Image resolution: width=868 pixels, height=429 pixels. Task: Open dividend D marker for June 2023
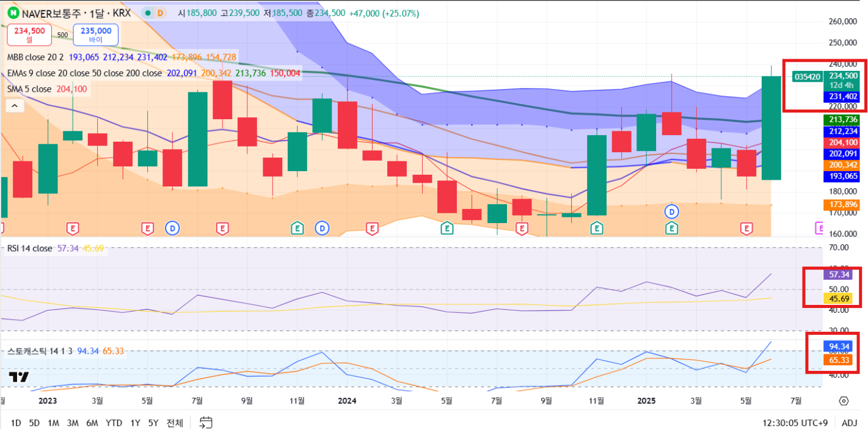click(172, 229)
